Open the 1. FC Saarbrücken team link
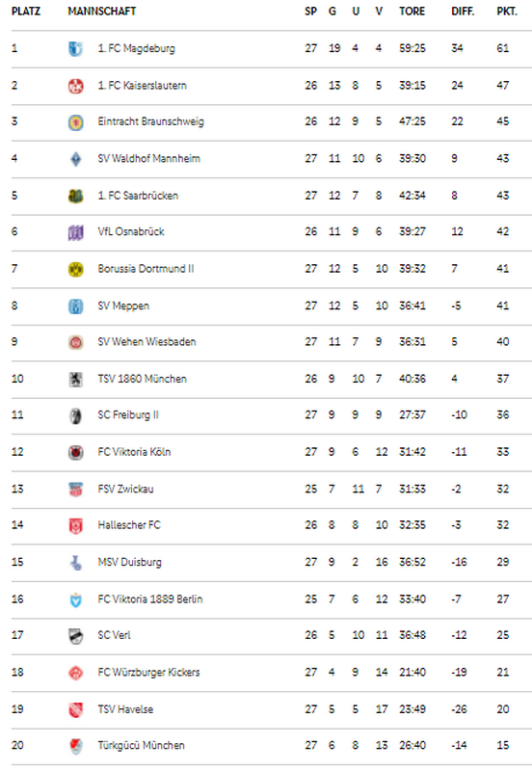Viewport: 532px width, 771px height. pos(138,196)
